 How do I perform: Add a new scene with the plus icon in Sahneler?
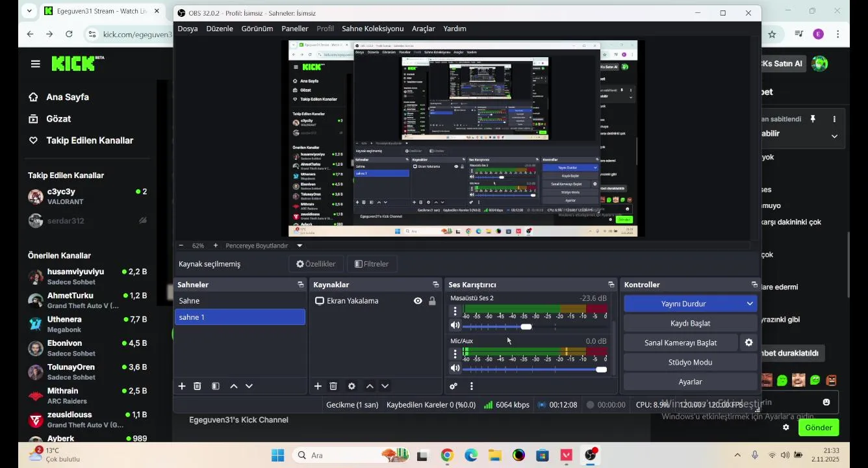182,386
